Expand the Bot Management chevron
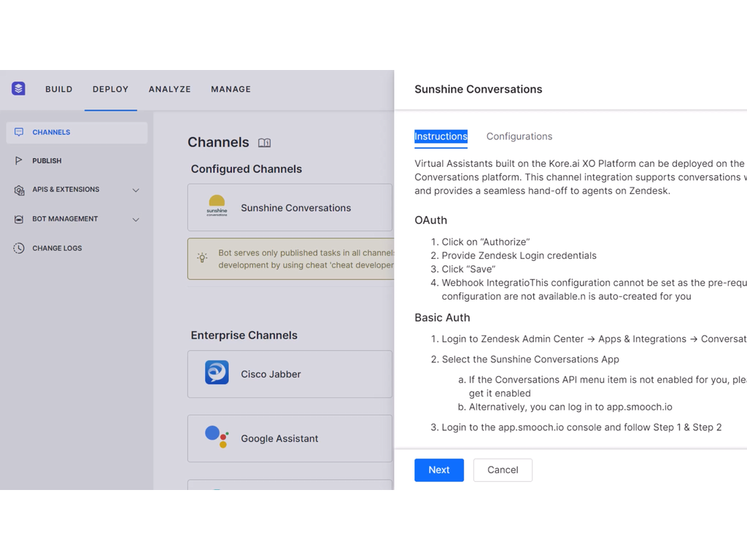The image size is (747, 560). point(136,219)
